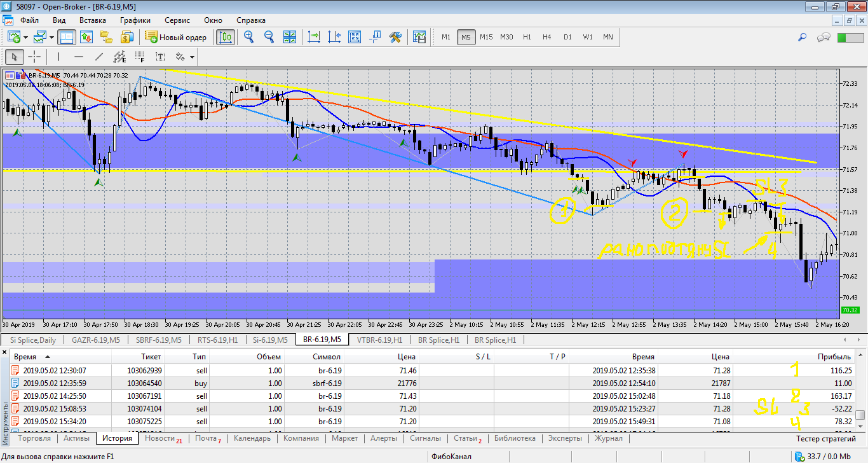
Task: Expand the arrow objects tool dropdown
Action: (192, 57)
